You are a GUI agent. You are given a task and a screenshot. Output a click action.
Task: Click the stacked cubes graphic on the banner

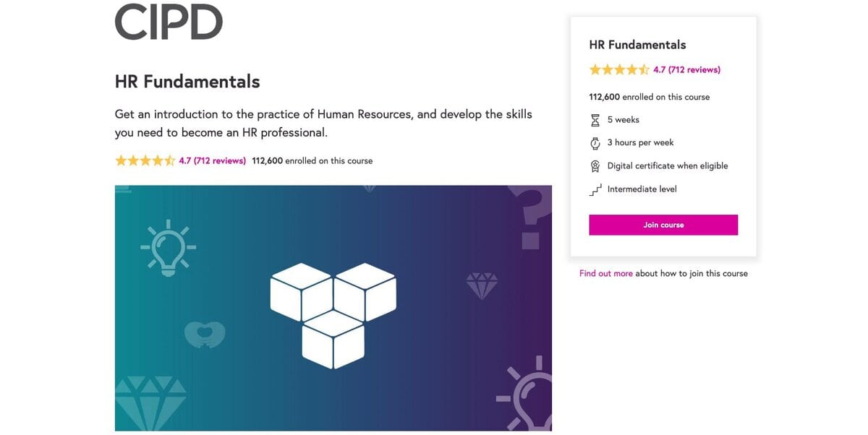click(333, 315)
